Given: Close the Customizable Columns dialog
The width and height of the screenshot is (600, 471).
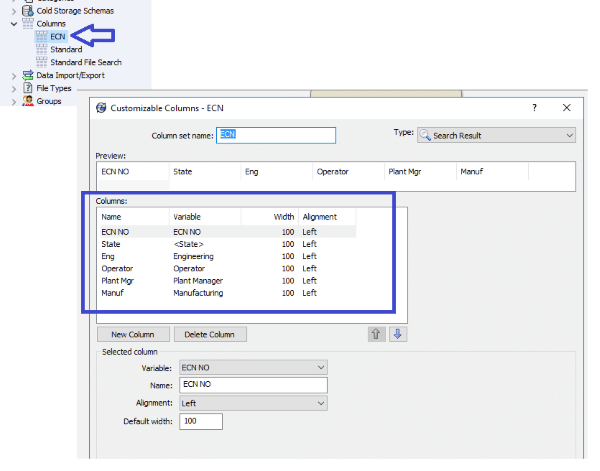Looking at the screenshot, I should tap(567, 108).
